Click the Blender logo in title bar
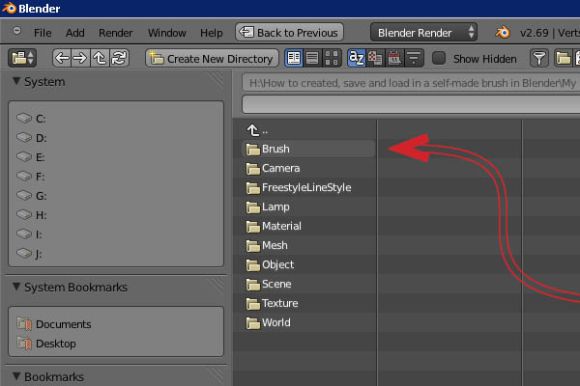The height and width of the screenshot is (386, 580). 9,8
